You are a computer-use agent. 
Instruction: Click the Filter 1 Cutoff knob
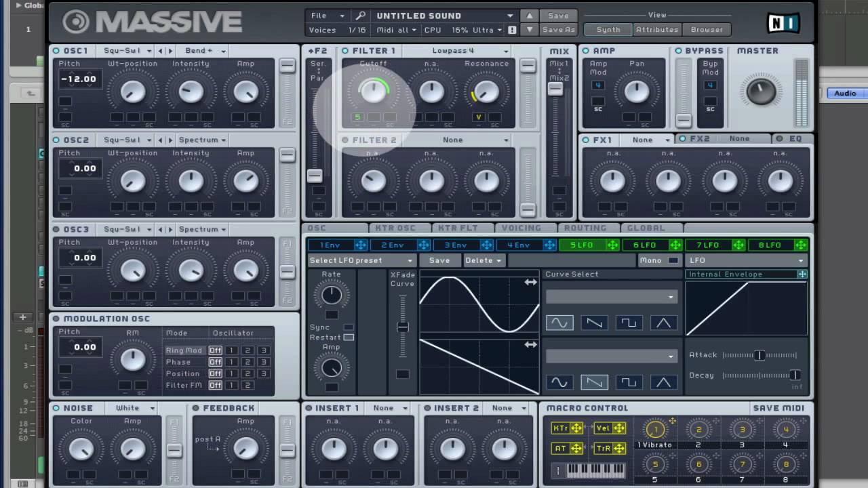pos(372,91)
